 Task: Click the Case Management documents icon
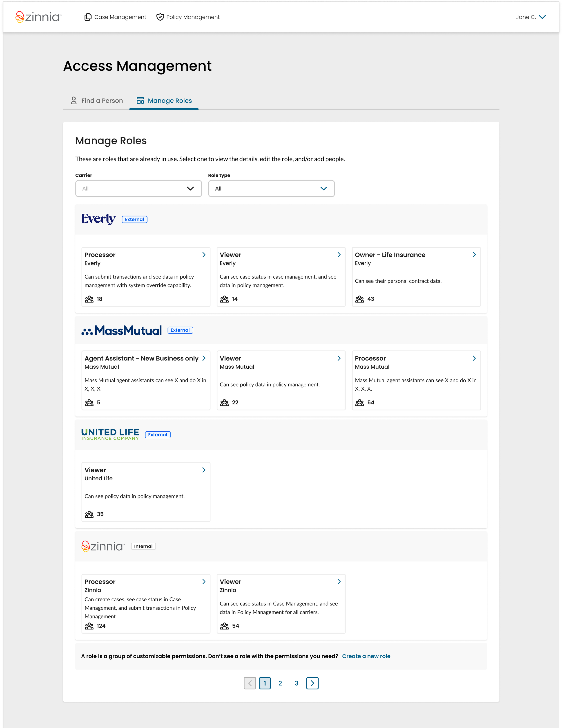(x=88, y=17)
